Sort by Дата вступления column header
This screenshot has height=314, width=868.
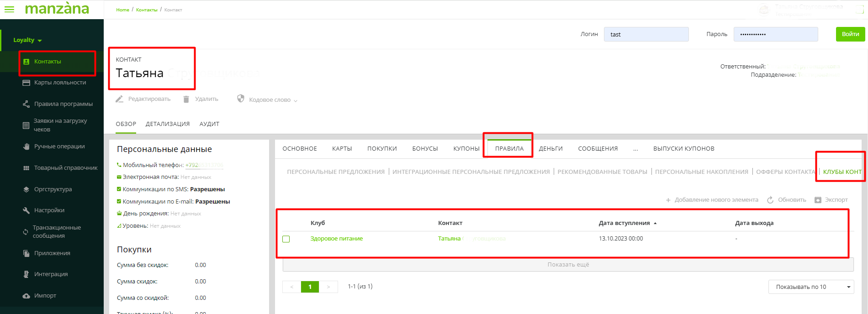[624, 223]
